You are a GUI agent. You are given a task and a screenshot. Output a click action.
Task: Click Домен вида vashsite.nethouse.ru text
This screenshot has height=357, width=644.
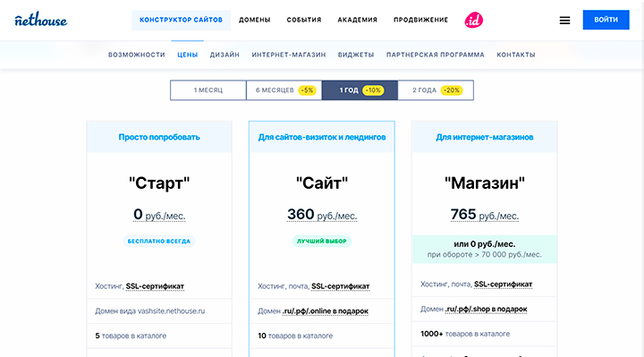pos(150,311)
